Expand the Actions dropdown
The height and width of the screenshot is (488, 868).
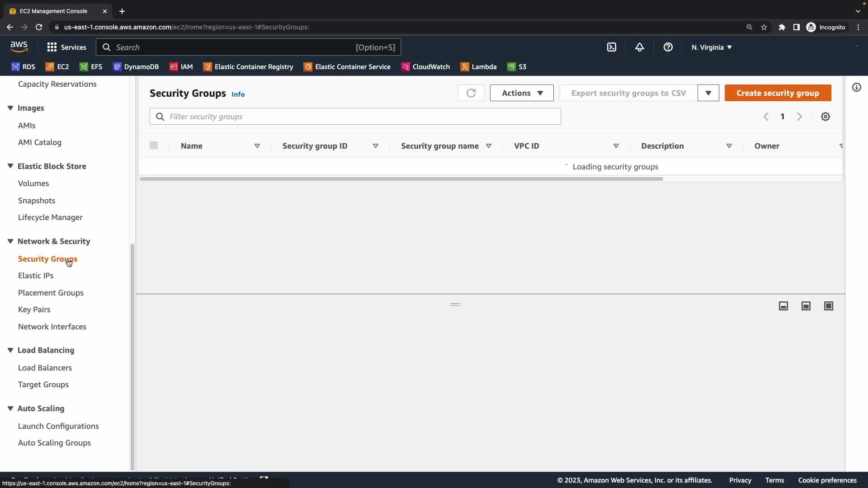coord(522,93)
